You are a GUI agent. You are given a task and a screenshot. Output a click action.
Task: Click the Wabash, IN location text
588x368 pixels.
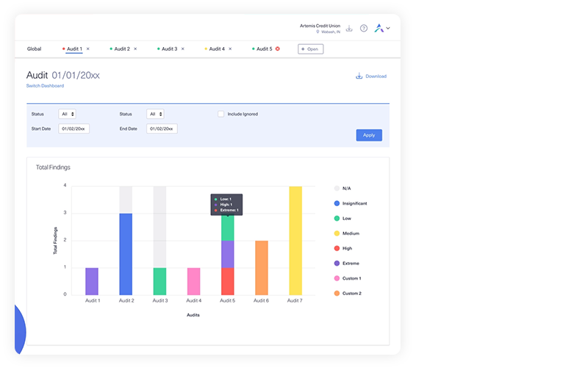pos(331,32)
